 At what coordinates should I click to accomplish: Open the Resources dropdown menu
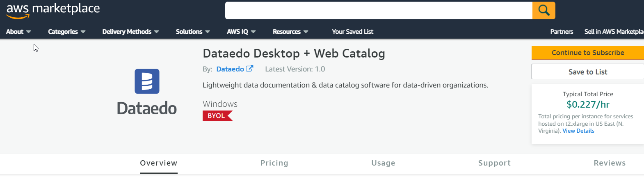coord(290,32)
